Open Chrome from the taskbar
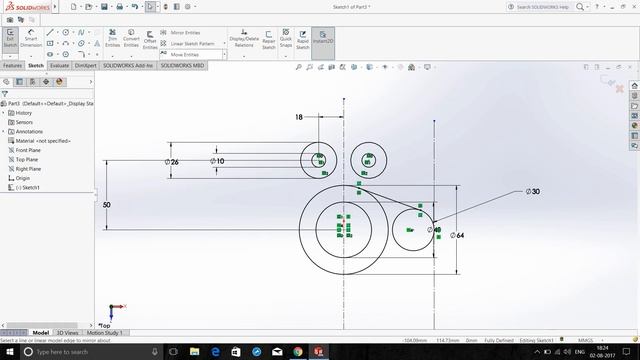640x360 pixels. pos(298,351)
